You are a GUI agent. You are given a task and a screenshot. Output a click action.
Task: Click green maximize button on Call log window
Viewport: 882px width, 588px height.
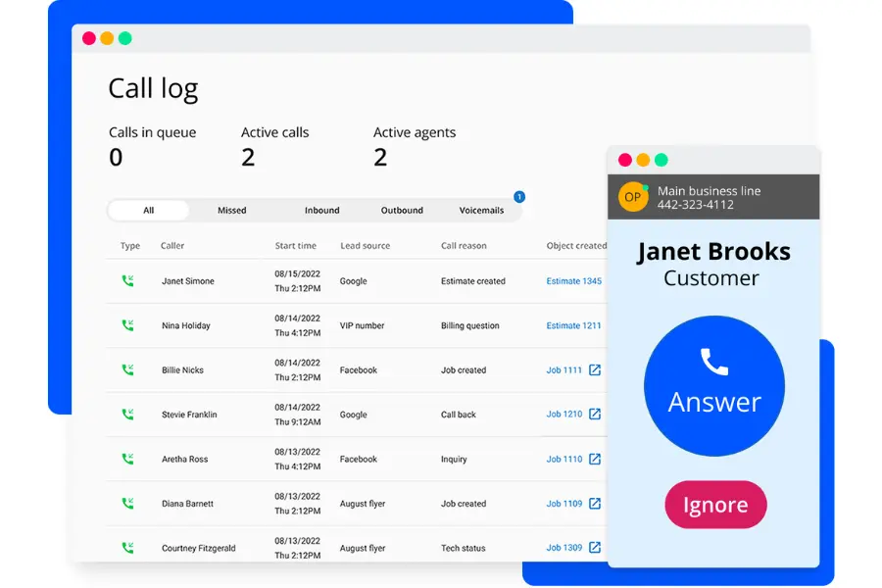pyautogui.click(x=124, y=38)
